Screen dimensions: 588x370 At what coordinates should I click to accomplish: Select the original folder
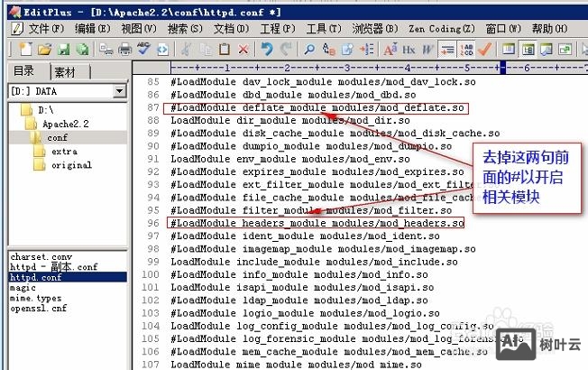coord(63,165)
